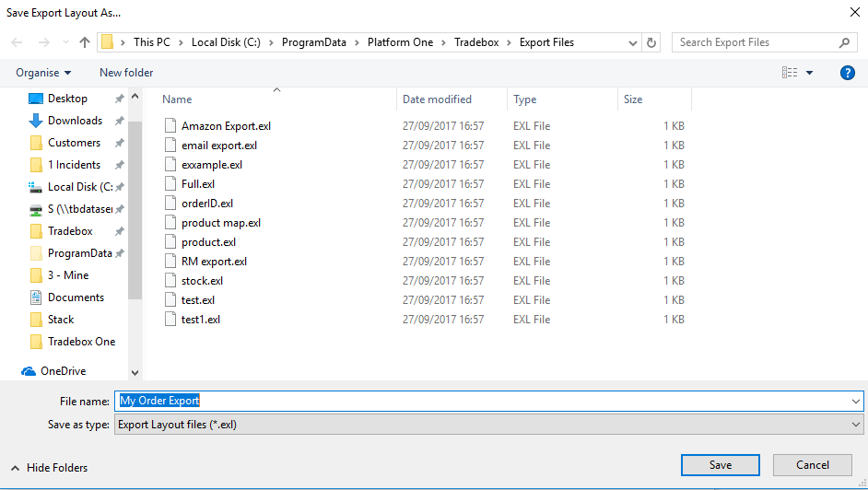Select the Tradebox sidebar folder
The height and width of the screenshot is (490, 868).
(70, 231)
